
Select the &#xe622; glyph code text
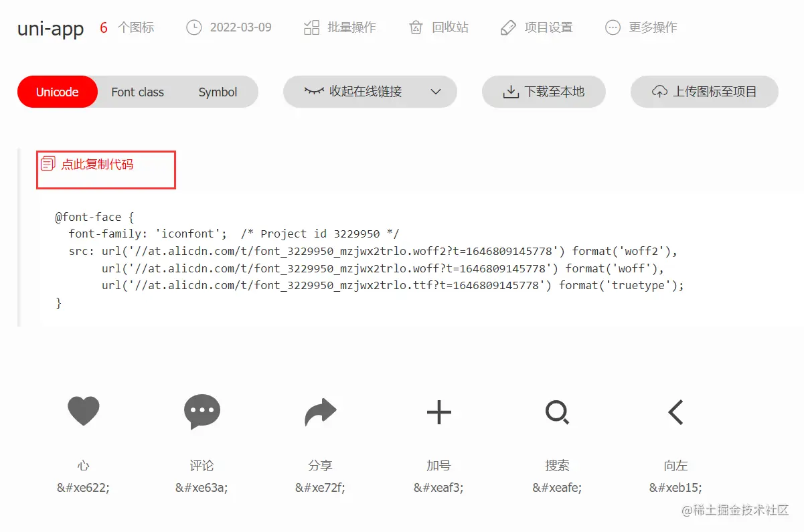(x=83, y=487)
